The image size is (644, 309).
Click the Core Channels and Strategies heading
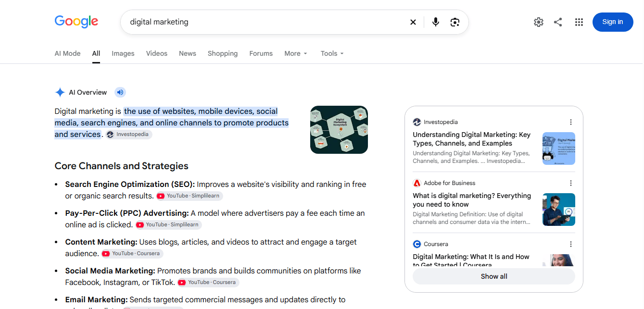122,166
